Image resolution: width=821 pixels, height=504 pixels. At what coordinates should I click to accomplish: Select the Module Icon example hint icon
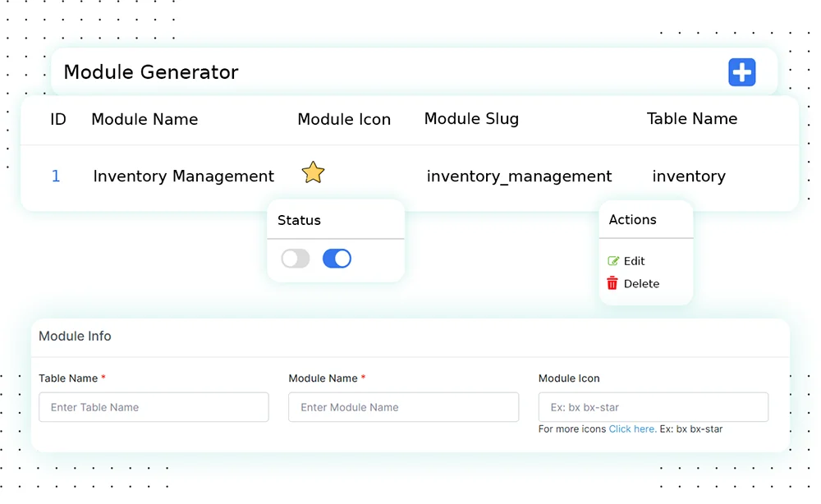pyautogui.click(x=653, y=407)
